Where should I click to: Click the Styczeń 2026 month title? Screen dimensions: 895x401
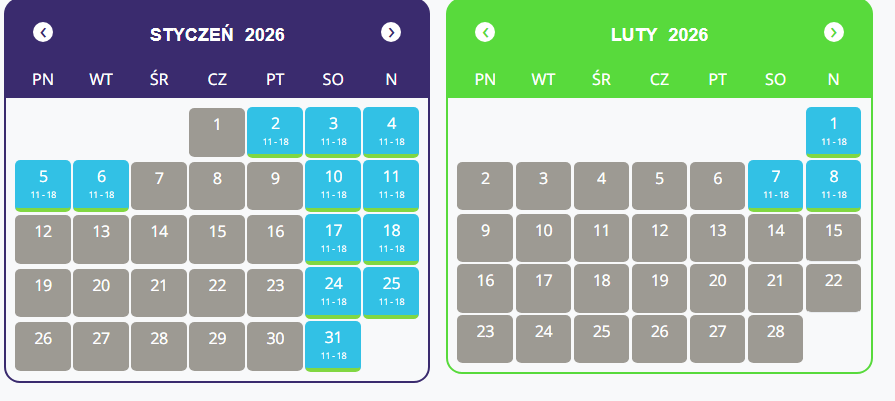coord(217,35)
